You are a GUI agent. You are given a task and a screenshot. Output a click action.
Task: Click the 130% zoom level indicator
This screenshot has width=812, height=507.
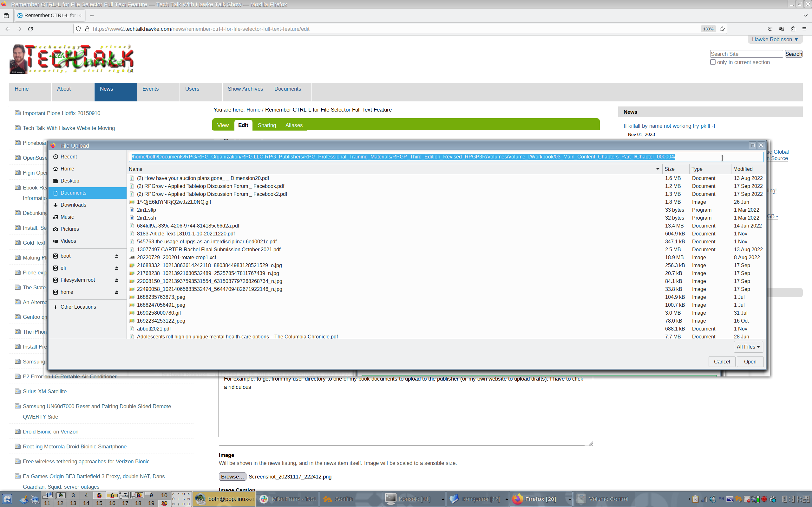pyautogui.click(x=708, y=29)
